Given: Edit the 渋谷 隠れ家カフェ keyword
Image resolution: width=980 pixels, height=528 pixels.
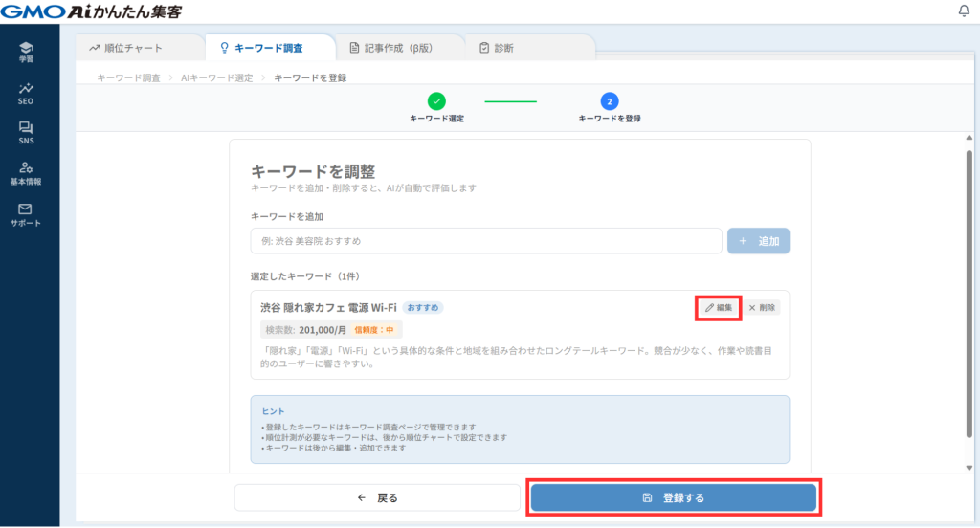Looking at the screenshot, I should tap(719, 308).
